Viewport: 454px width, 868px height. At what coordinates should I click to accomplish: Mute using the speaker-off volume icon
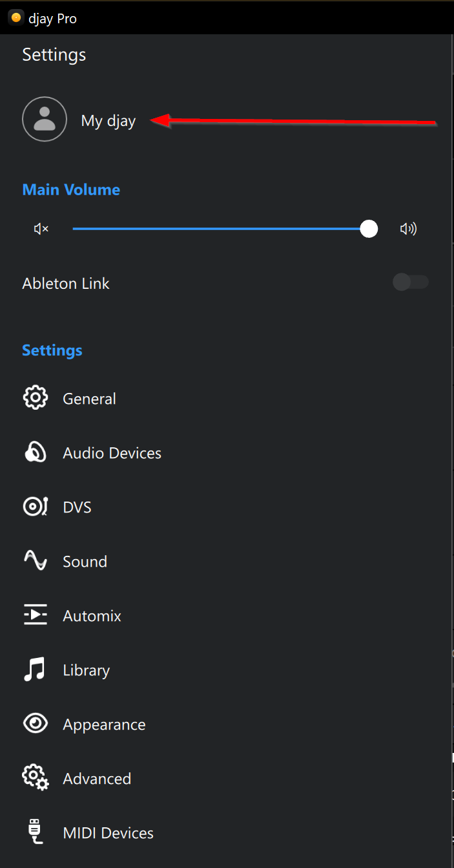pos(41,229)
